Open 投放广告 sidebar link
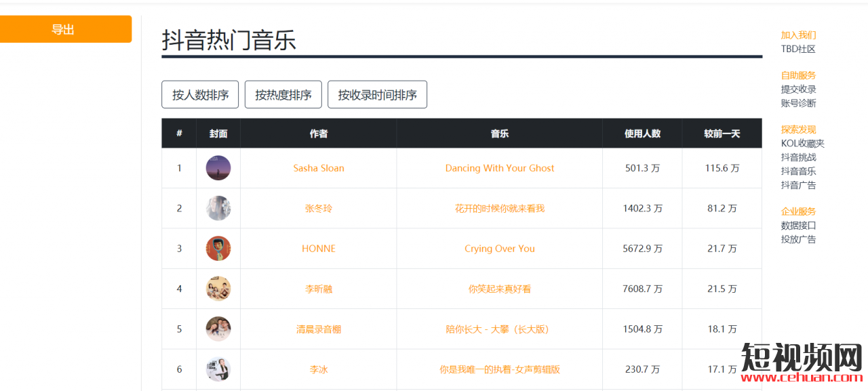 (798, 239)
